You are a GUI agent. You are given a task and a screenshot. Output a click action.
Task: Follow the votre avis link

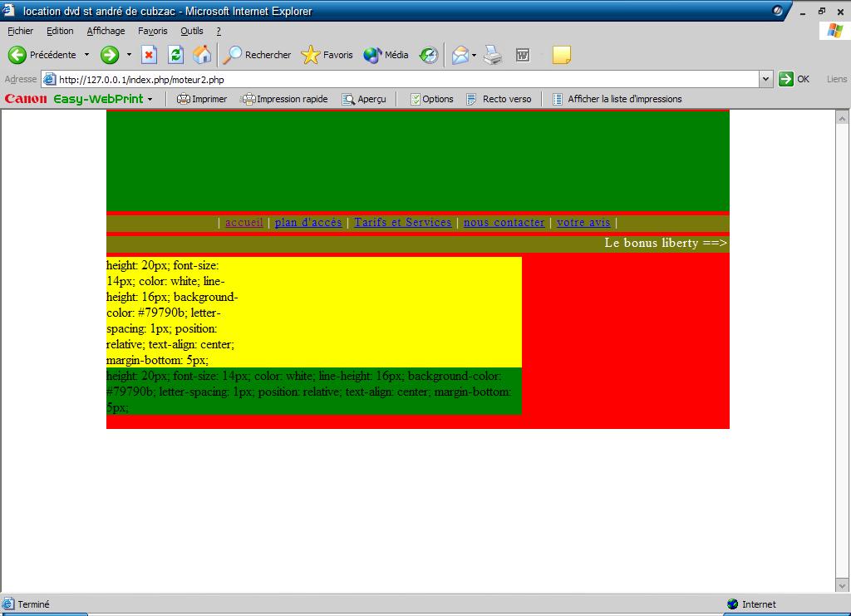click(x=583, y=223)
